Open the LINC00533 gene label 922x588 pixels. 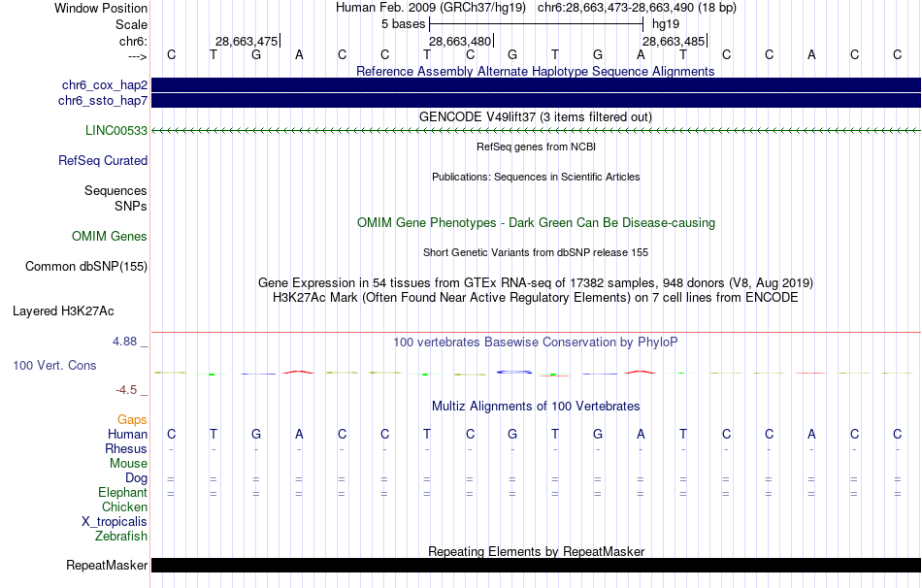pos(116,131)
